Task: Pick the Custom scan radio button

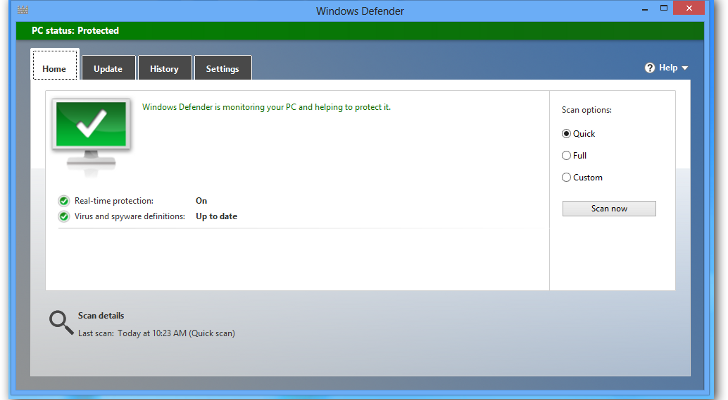Action: coord(567,177)
